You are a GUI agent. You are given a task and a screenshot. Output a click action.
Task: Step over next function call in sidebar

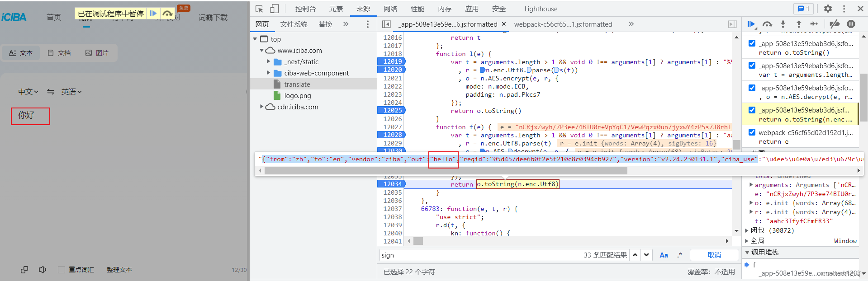click(768, 24)
